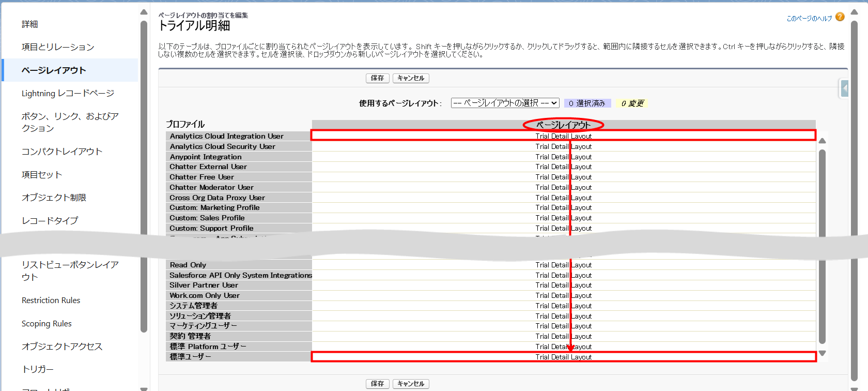Select layout cell for Analytics Cloud Integration User
This screenshot has width=868, height=391.
point(563,136)
